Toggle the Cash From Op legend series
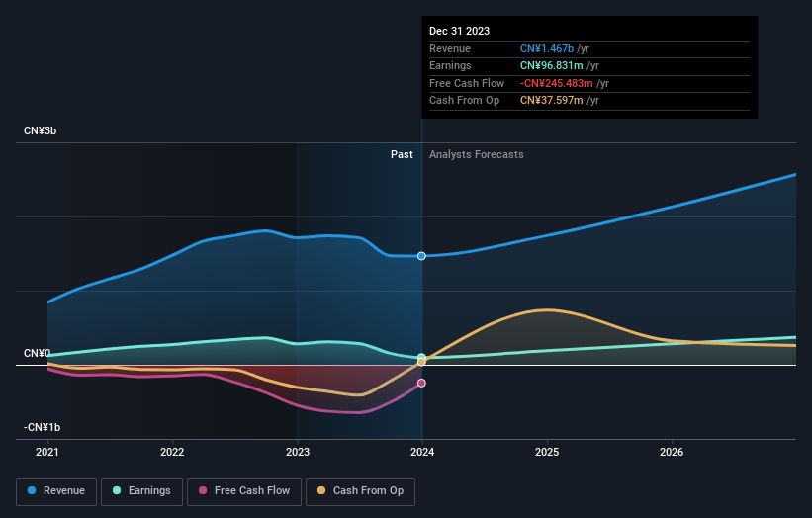 click(x=360, y=491)
